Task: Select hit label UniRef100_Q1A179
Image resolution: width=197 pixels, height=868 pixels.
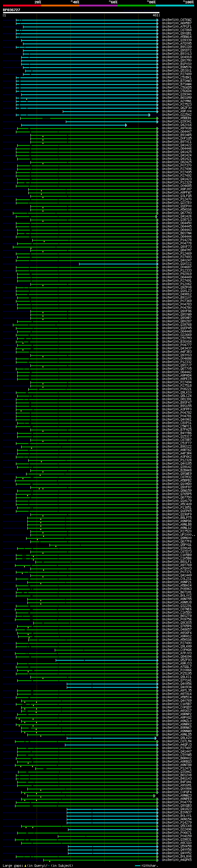Action: pyautogui.click(x=176, y=501)
